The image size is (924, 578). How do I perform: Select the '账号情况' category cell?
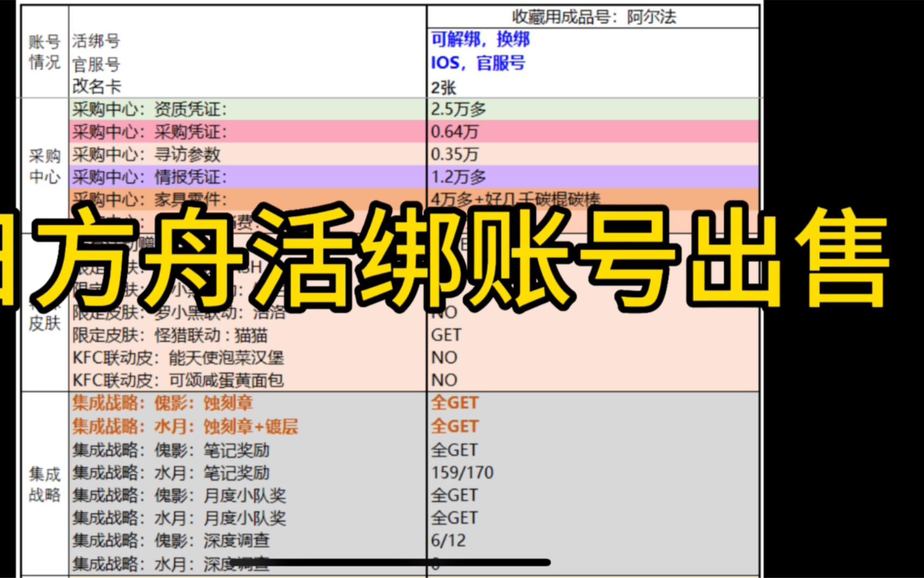tap(44, 52)
